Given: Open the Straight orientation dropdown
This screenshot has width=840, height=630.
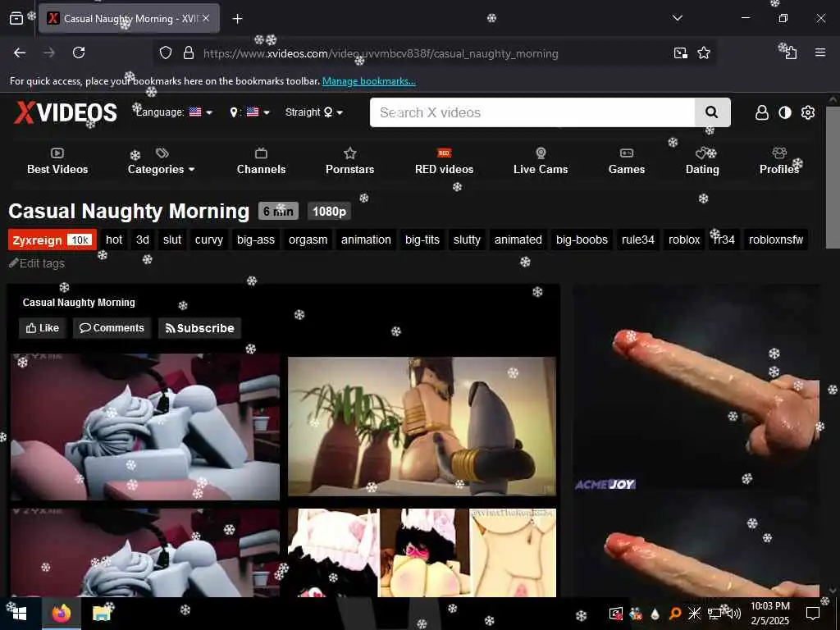Looking at the screenshot, I should (314, 112).
